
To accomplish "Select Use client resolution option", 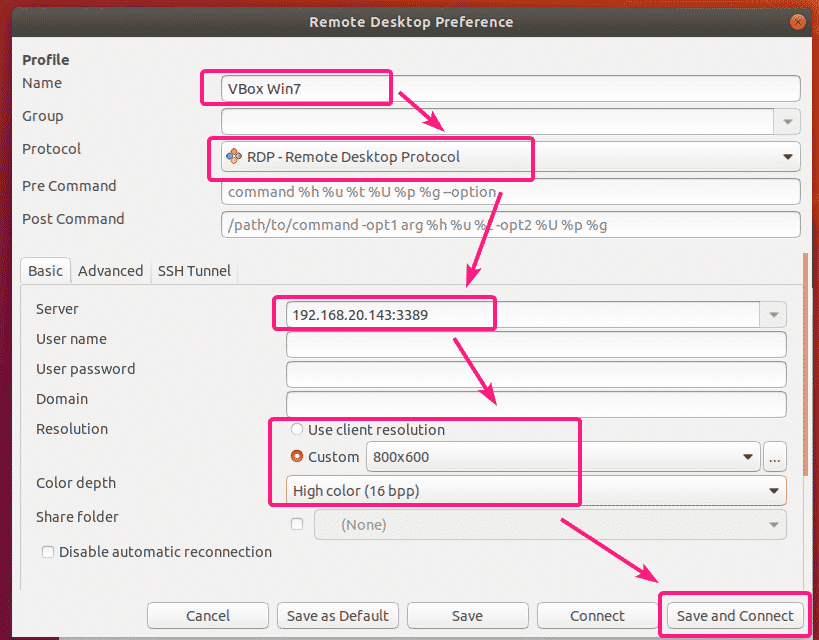I will (x=297, y=430).
